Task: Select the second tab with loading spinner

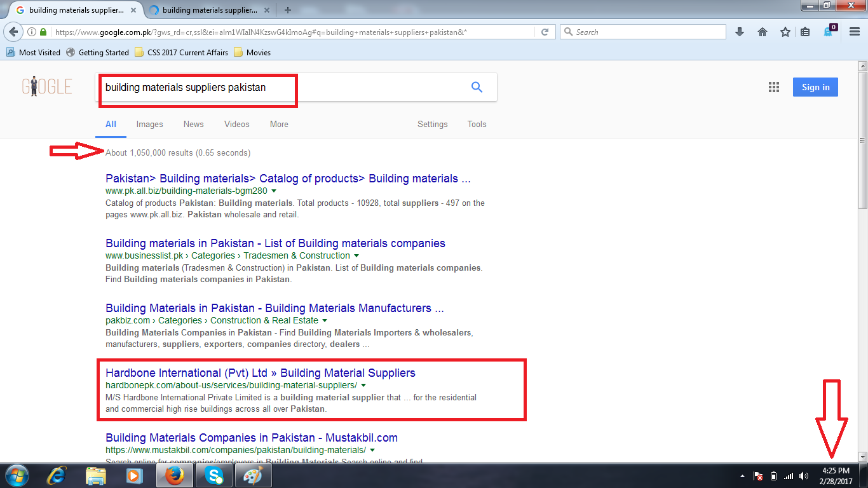Action: pos(209,10)
